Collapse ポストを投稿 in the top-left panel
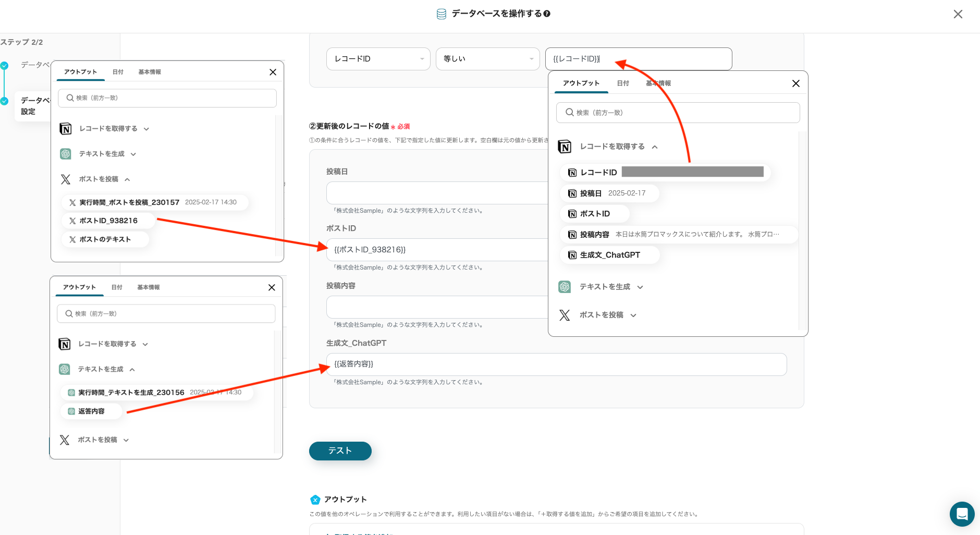980x535 pixels. click(127, 179)
